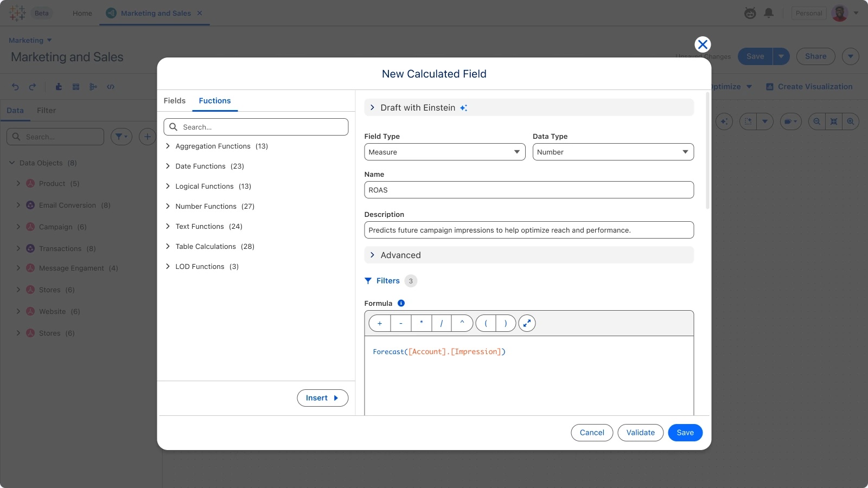868x488 pixels.
Task: Expand Draft with Einstein section
Action: pyautogui.click(x=529, y=107)
